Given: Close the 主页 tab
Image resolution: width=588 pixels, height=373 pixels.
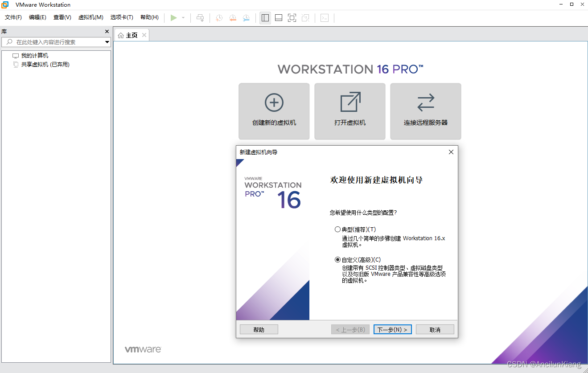Looking at the screenshot, I should click(144, 35).
